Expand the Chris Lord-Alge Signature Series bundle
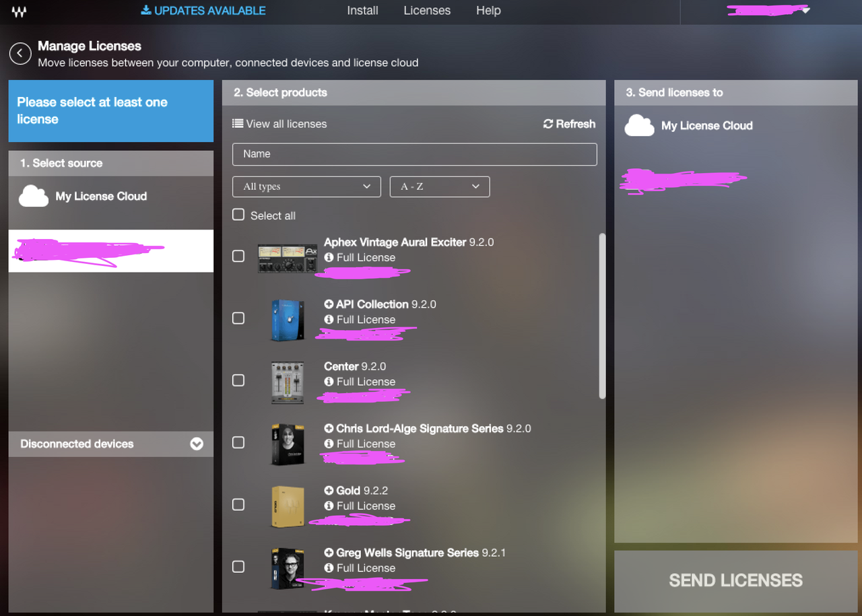Screen dimensions: 862x616 point(329,428)
